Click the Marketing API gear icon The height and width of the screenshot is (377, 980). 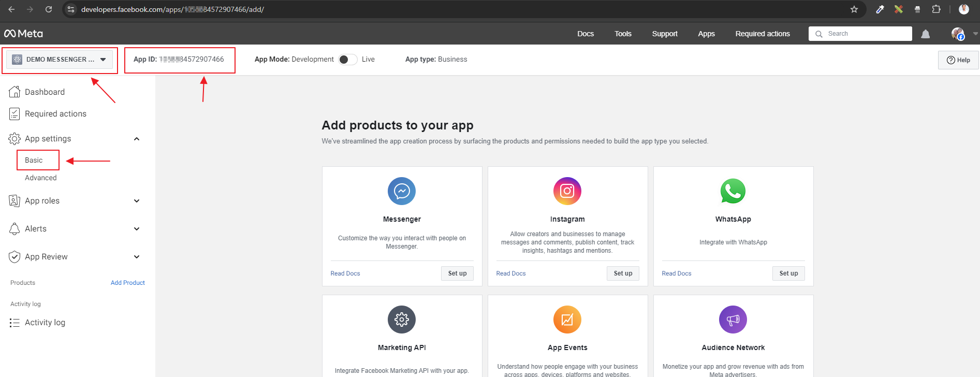[x=402, y=320]
